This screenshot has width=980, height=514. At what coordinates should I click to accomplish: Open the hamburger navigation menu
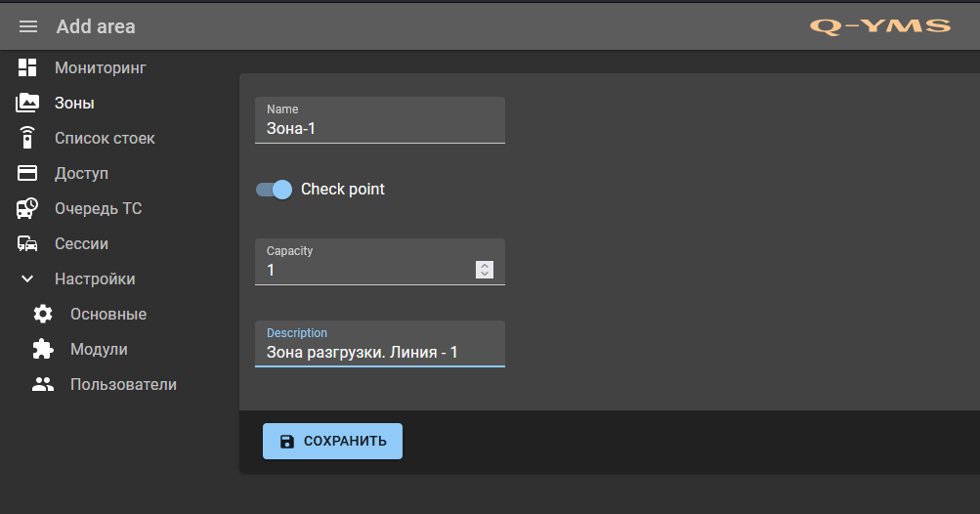(x=28, y=26)
